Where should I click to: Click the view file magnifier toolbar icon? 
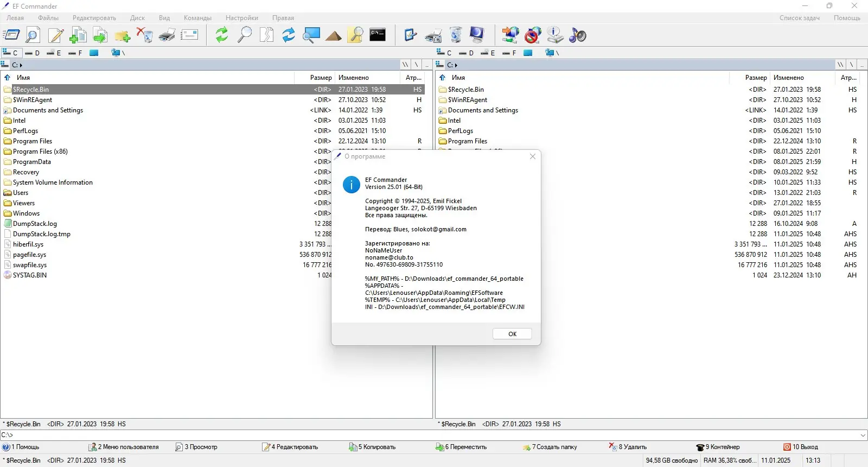click(x=33, y=35)
